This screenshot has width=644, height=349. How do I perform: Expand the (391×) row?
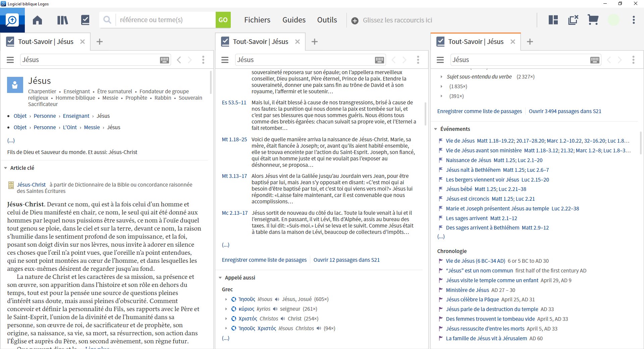click(x=441, y=96)
